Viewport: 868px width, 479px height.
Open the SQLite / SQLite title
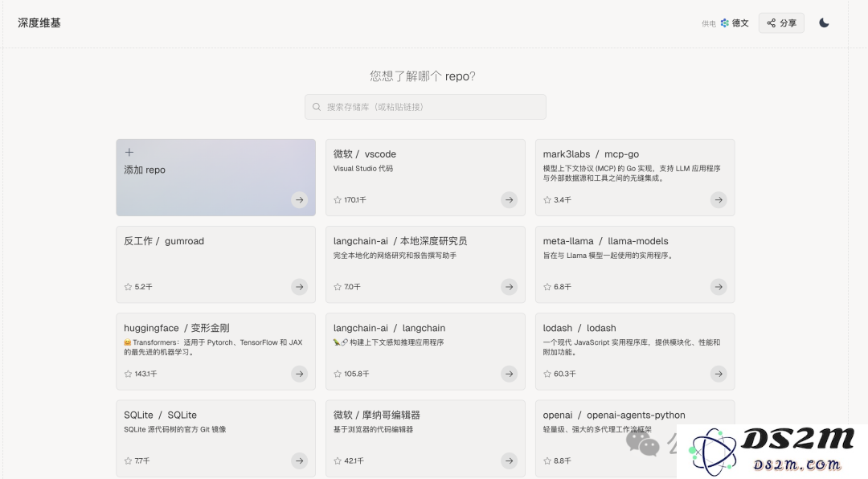point(160,415)
